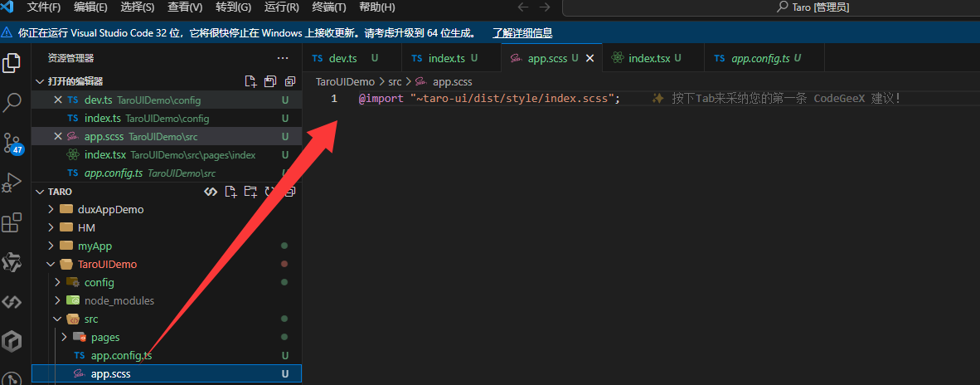Open the 编辑(E) menu

(x=90, y=7)
